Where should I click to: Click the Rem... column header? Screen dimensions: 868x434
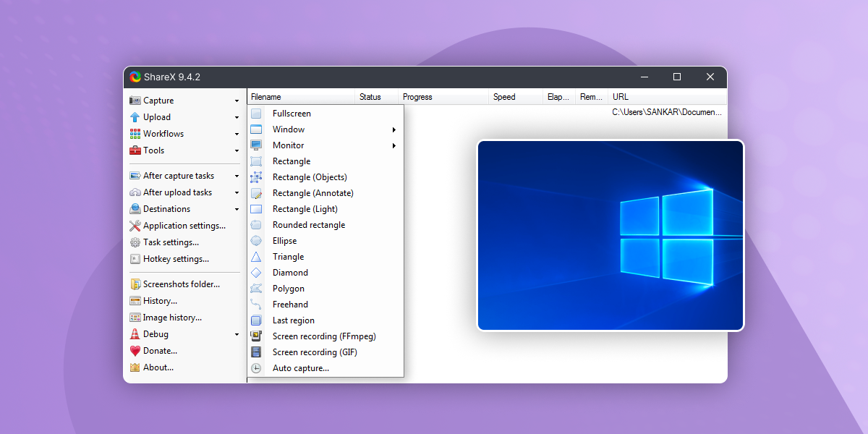click(592, 97)
